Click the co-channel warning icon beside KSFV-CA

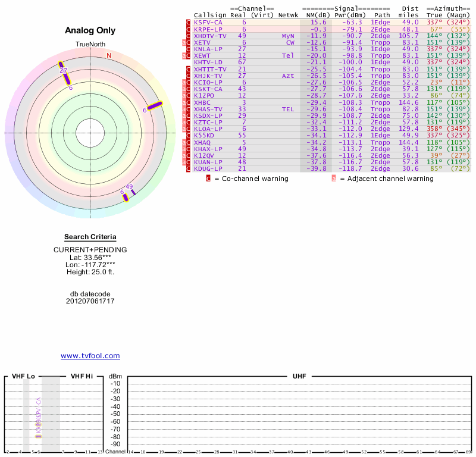[189, 22]
